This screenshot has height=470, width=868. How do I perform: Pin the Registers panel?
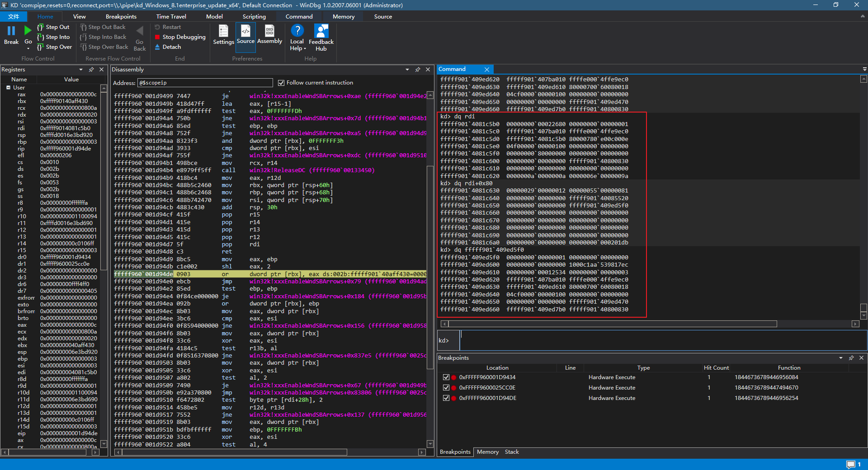pos(91,70)
